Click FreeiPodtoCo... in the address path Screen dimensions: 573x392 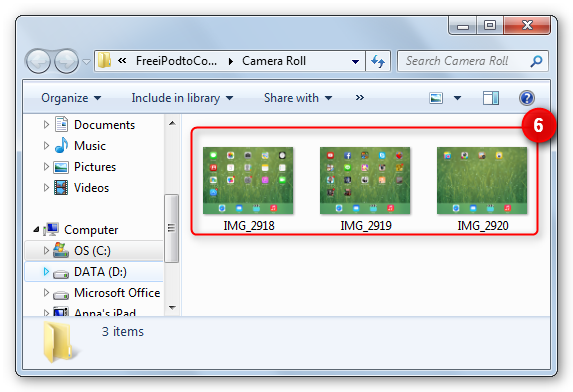point(176,61)
